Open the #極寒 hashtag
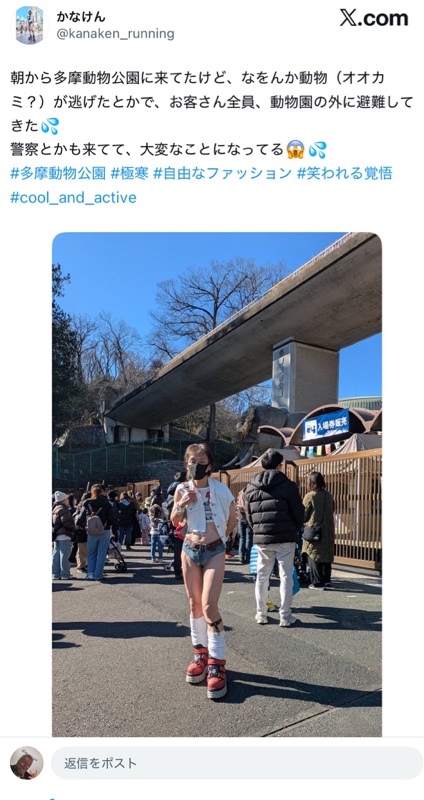This screenshot has height=800, width=424. point(129,173)
